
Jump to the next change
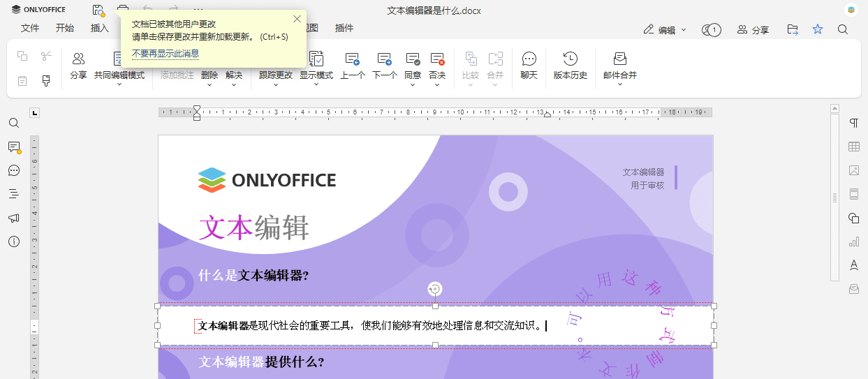[384, 64]
